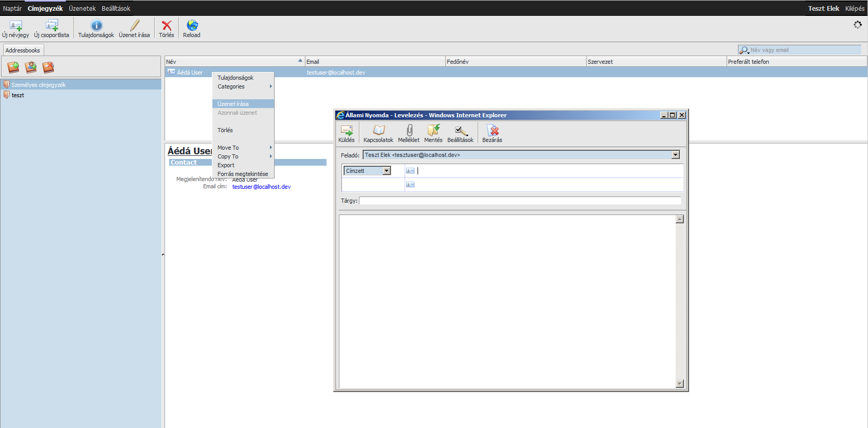
Task: Expand the Címzett recipient type dropdown
Action: tap(386, 171)
